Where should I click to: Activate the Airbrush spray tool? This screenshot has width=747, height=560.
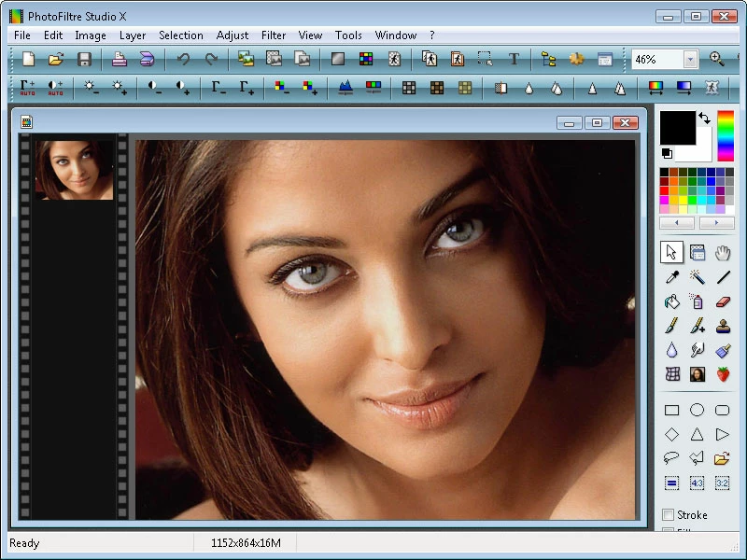(x=697, y=301)
